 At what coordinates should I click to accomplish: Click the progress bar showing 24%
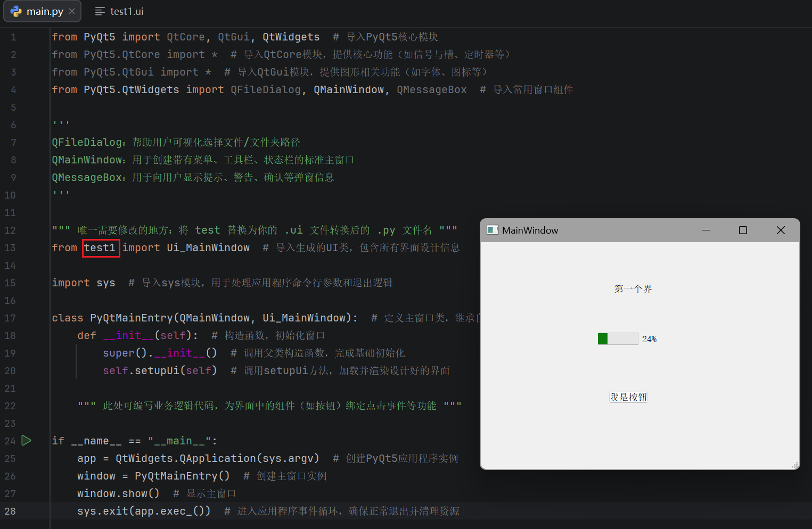[x=618, y=339]
